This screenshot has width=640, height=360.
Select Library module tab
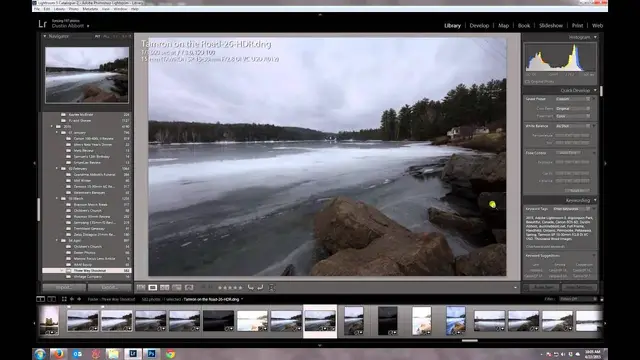[452, 25]
